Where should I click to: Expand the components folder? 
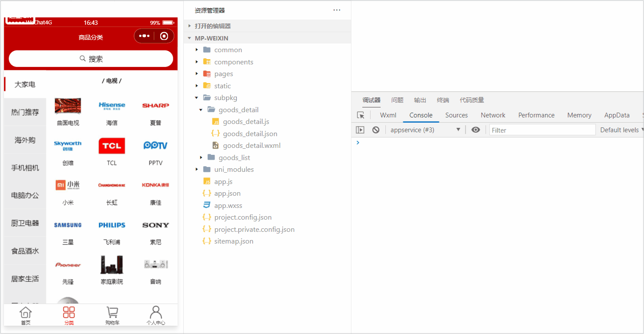[197, 62]
